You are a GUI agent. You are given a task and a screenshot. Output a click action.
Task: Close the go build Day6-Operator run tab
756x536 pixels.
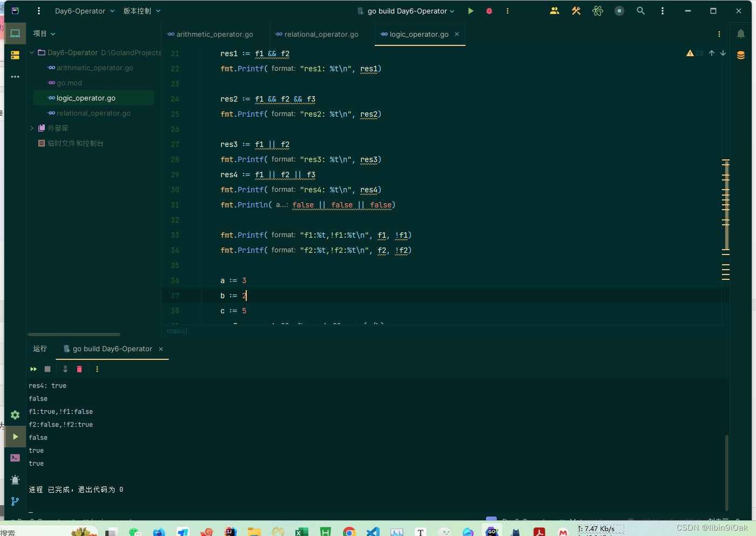(161, 349)
